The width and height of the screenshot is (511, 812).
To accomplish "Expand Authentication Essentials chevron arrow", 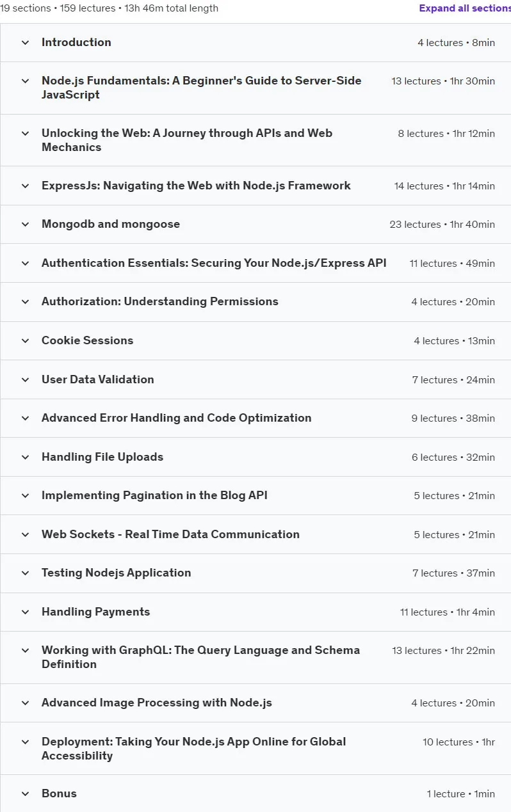I will point(26,264).
